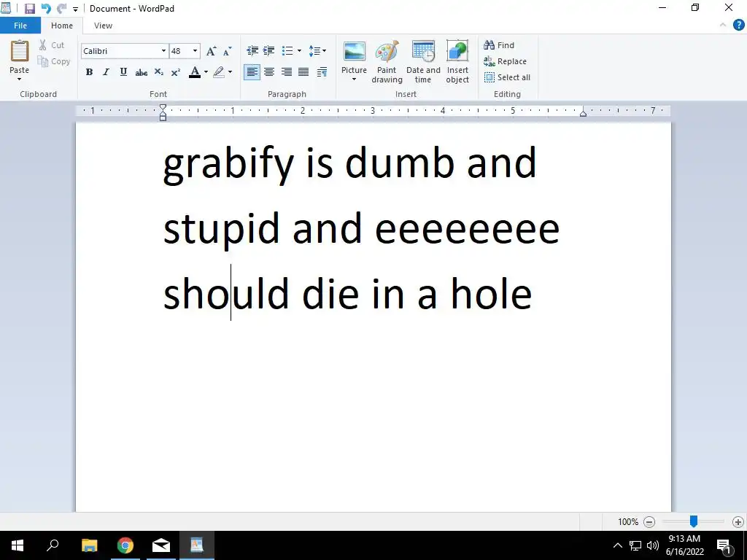Zoom in with the plus button
Screen dimensions: 747x560
(x=738, y=522)
